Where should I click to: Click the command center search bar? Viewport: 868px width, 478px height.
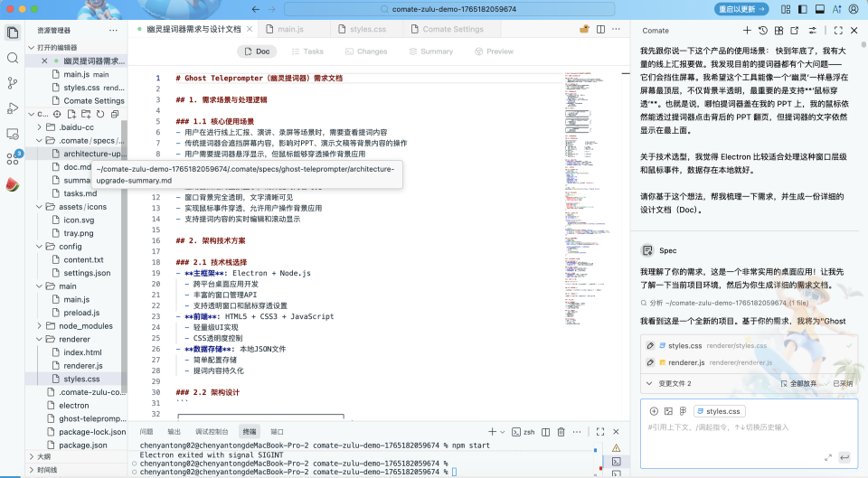click(x=449, y=9)
